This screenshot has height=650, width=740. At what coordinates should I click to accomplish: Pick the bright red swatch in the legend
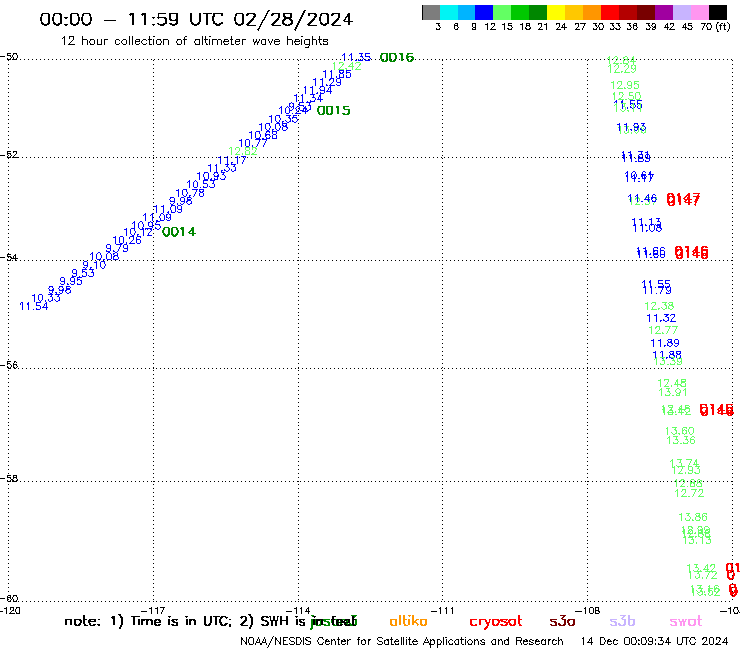click(610, 12)
